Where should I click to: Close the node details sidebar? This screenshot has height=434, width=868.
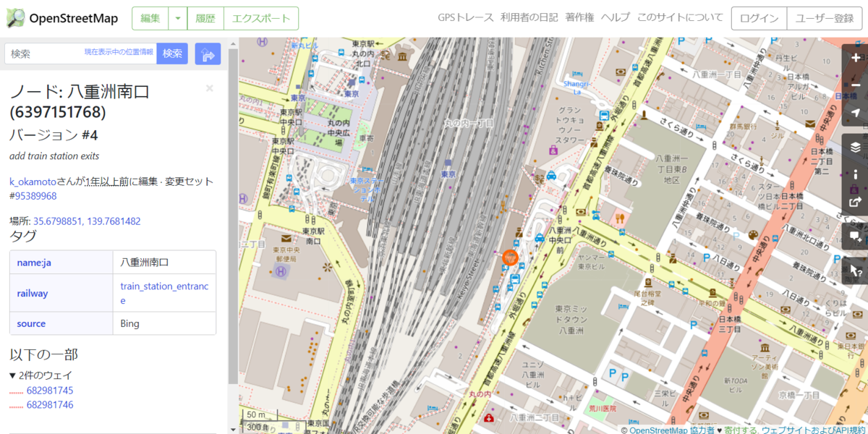point(210,88)
